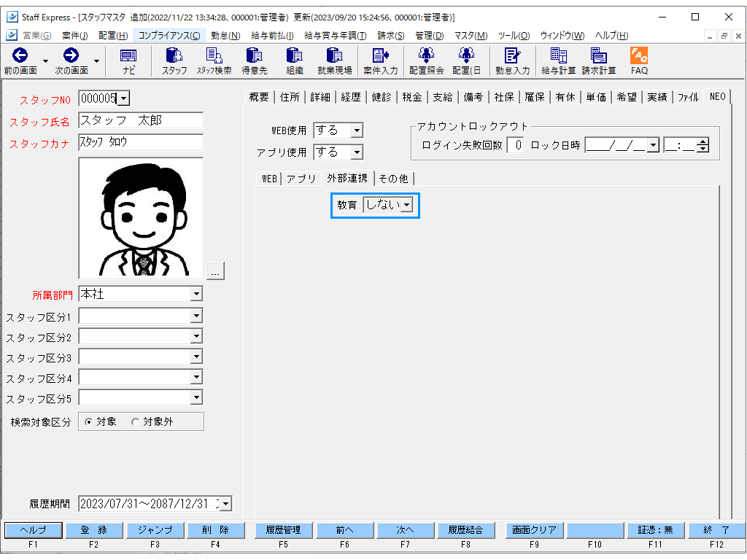Open the 前の画面 history arrow dropdown
This screenshot has height=560, width=747.
pos(46,61)
